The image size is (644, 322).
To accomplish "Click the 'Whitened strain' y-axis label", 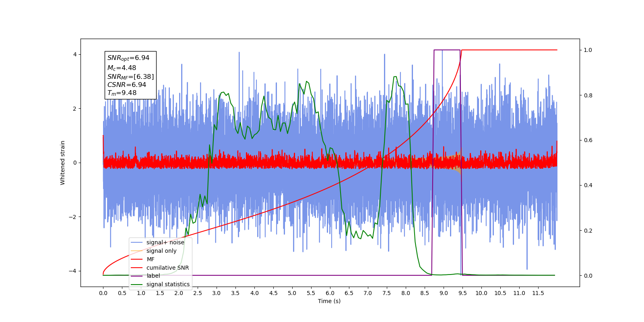I will coord(62,163).
